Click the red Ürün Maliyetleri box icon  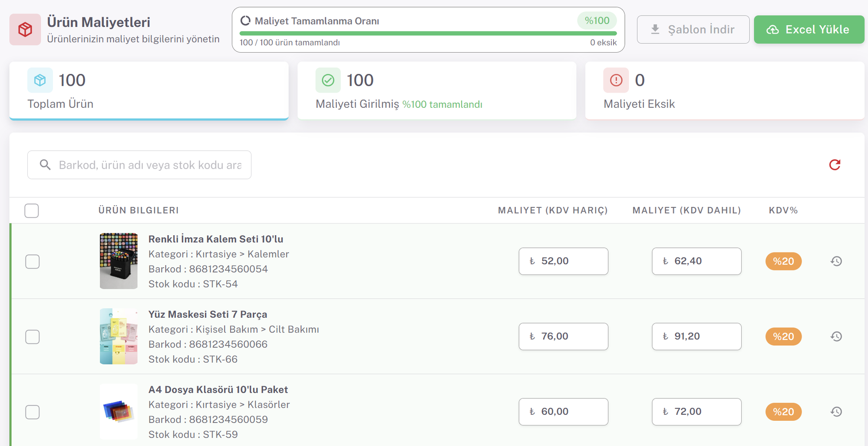[x=25, y=30]
